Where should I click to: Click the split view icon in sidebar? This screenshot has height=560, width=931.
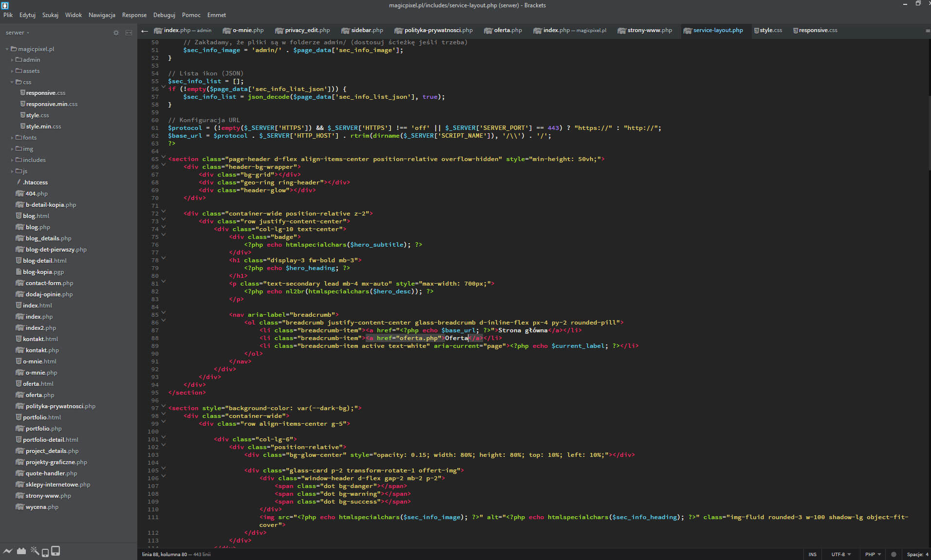tap(129, 33)
